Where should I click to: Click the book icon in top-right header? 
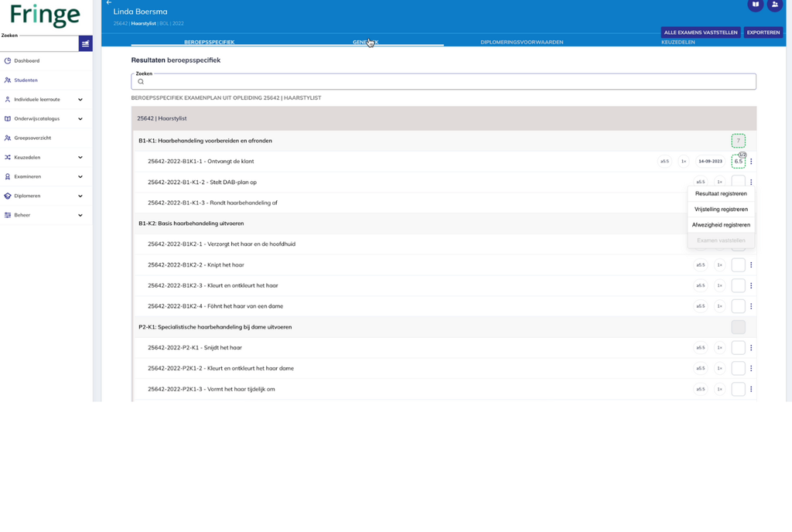point(755,5)
